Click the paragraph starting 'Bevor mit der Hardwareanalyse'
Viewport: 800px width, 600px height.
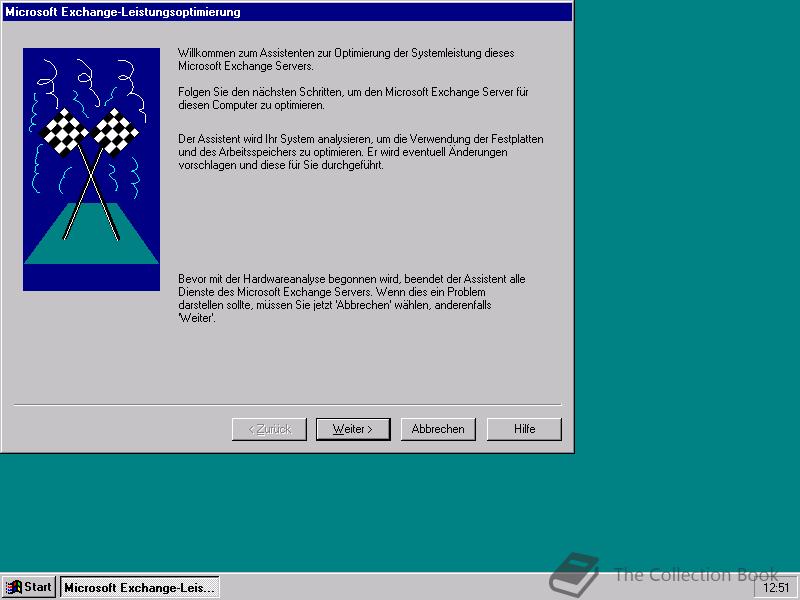tap(352, 298)
